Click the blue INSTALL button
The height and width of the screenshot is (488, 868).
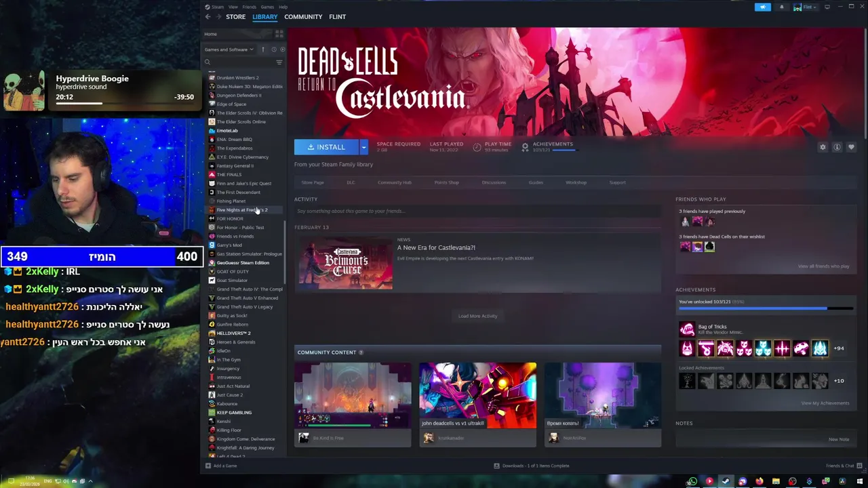326,147
